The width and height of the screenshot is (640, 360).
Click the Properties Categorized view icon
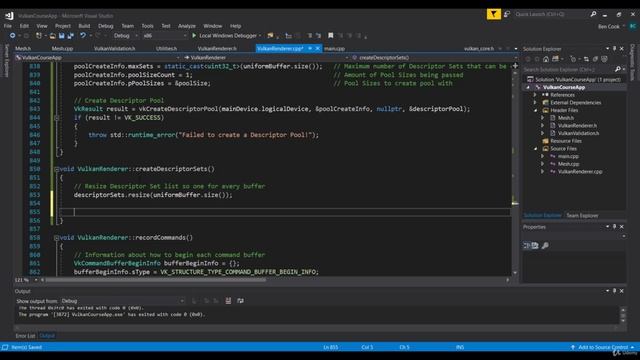[527, 245]
